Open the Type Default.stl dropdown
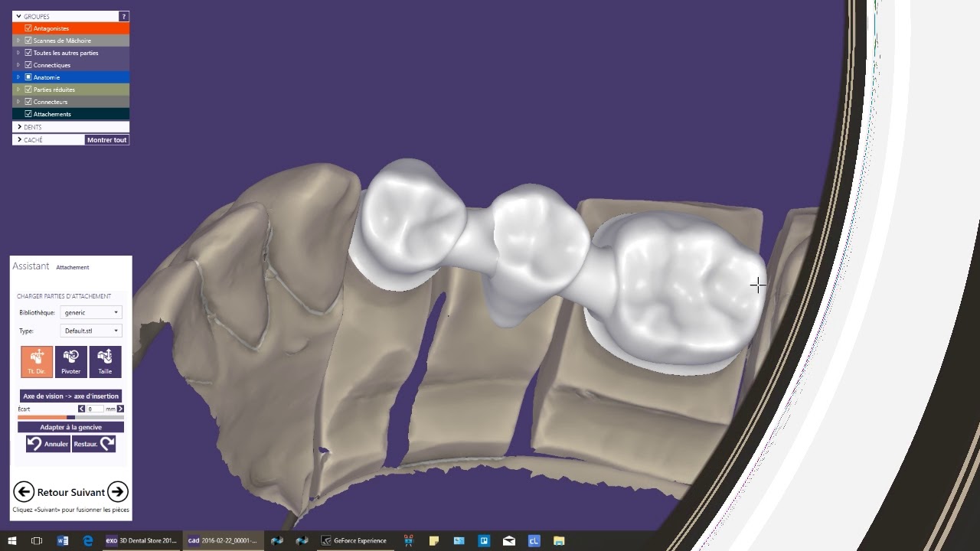The image size is (980, 551). pyautogui.click(x=91, y=331)
